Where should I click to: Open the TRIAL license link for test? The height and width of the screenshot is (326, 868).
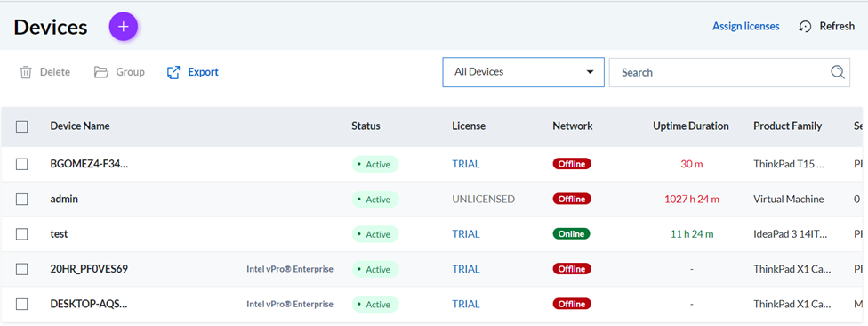465,234
